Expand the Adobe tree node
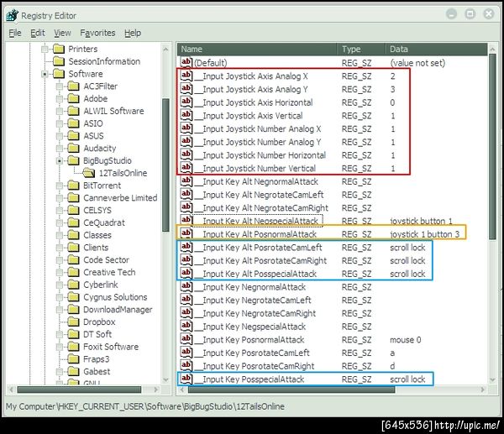 tap(60, 98)
